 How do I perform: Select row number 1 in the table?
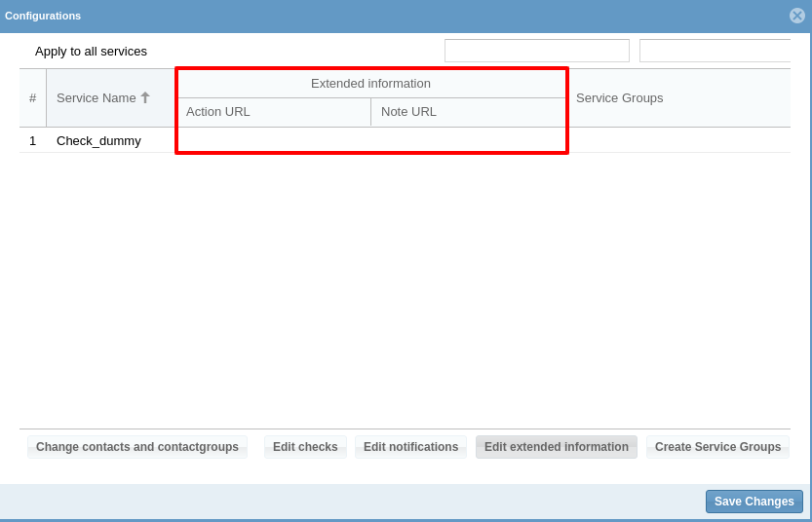pyautogui.click(x=32, y=140)
